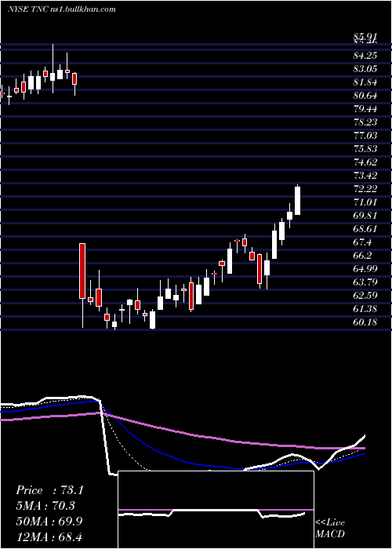This screenshot has width=392, height=549.
Task: Select the 74.62 price axis label
Action: coord(365,162)
